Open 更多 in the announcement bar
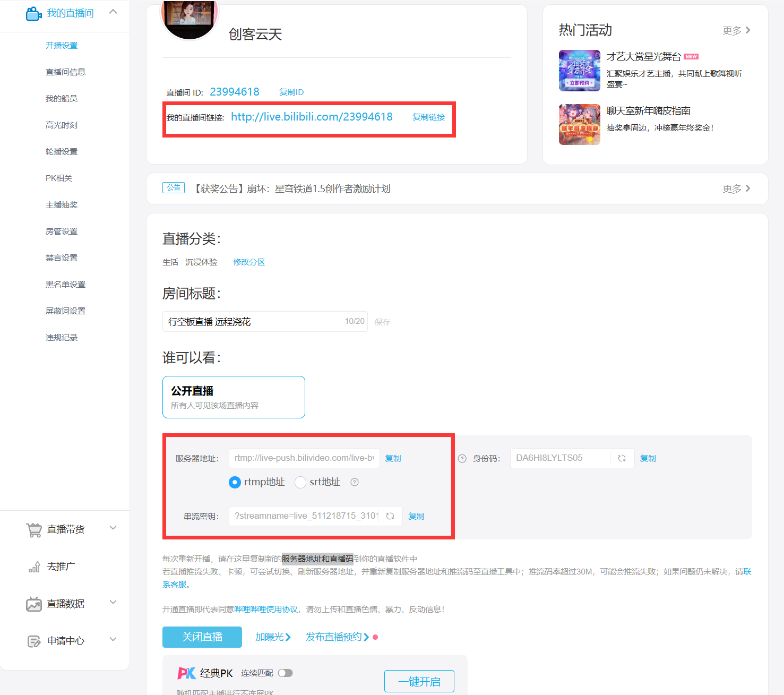 click(736, 188)
